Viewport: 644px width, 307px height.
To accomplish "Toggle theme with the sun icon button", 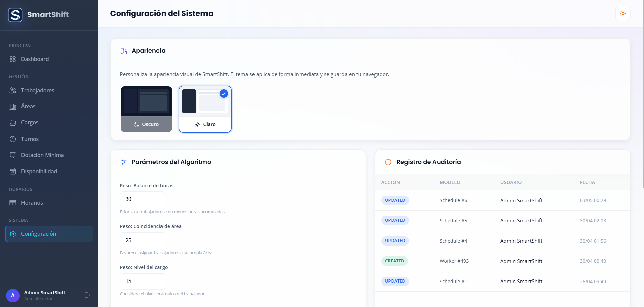I will coord(623,14).
